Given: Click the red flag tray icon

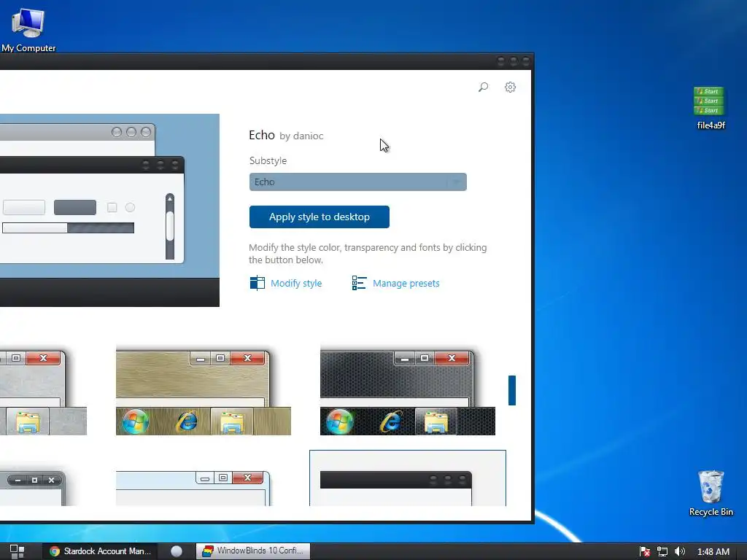Looking at the screenshot, I should 645,551.
